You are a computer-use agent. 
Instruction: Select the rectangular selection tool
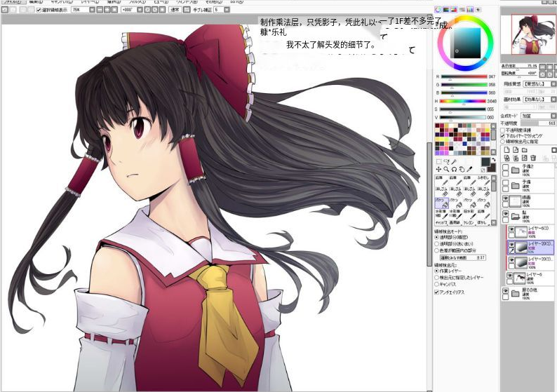click(x=438, y=162)
